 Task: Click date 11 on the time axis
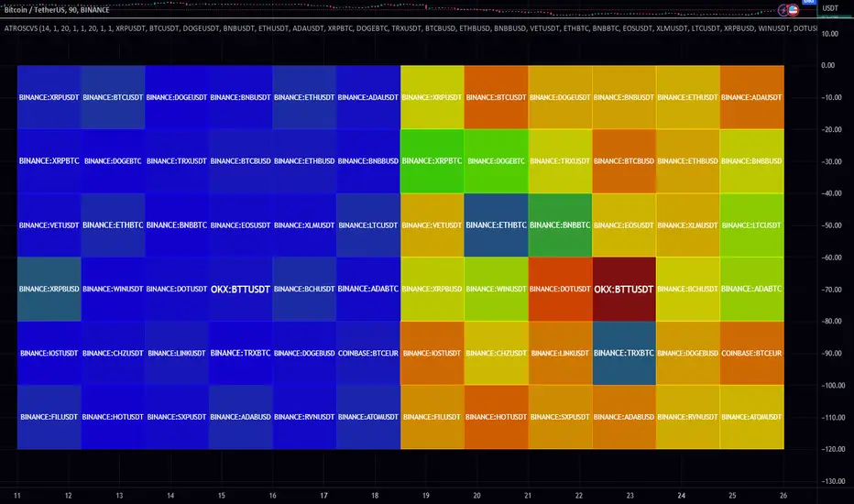pyautogui.click(x=17, y=495)
